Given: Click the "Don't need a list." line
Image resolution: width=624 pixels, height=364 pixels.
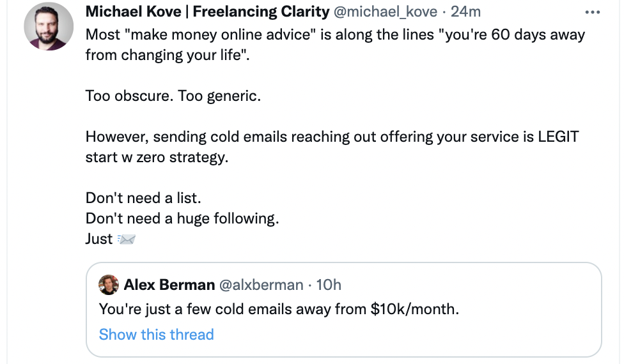Looking at the screenshot, I should [x=143, y=198].
